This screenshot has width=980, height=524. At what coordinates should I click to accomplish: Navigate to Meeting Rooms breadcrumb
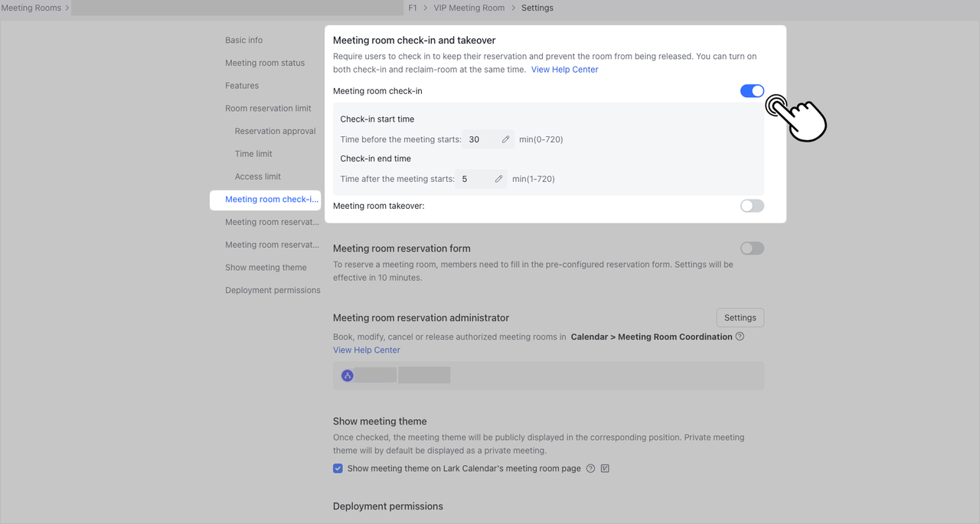31,8
